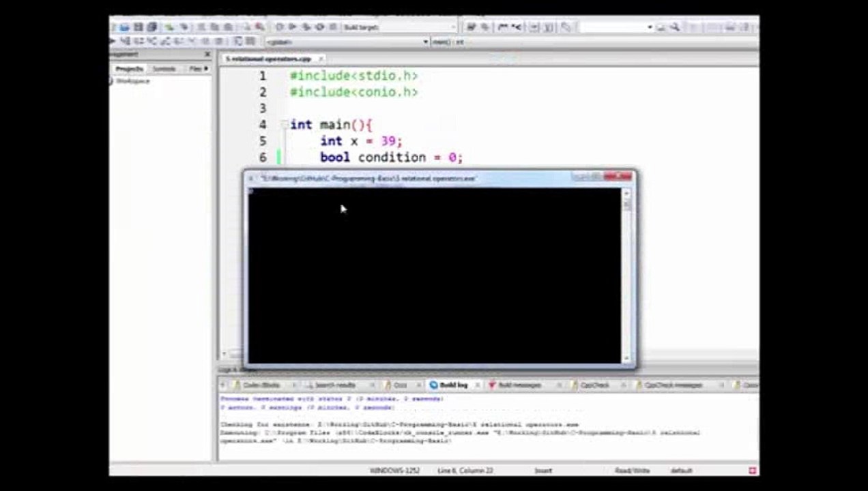Click line number 6 in the editor margin
This screenshot has height=491, width=868.
[263, 158]
